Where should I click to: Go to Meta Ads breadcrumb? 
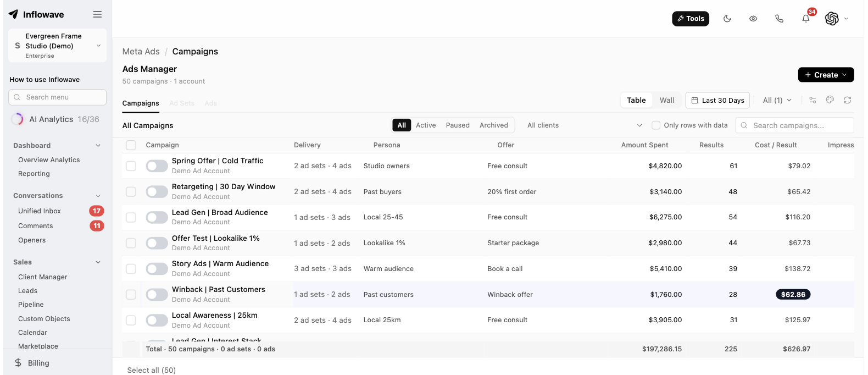pyautogui.click(x=141, y=52)
